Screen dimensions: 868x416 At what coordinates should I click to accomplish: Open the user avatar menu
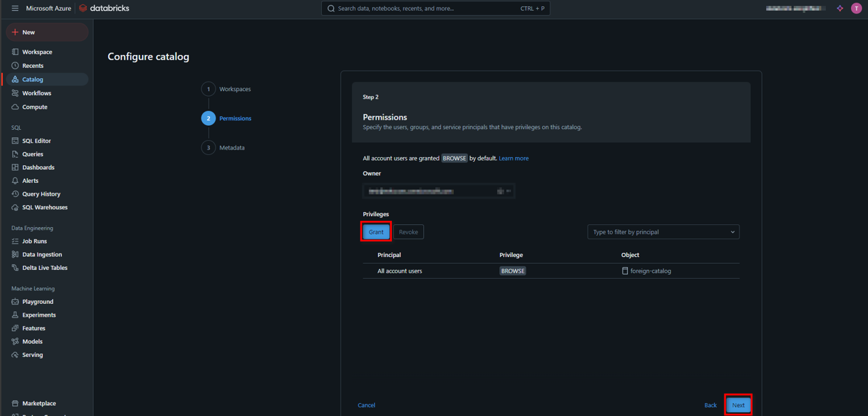(x=856, y=8)
